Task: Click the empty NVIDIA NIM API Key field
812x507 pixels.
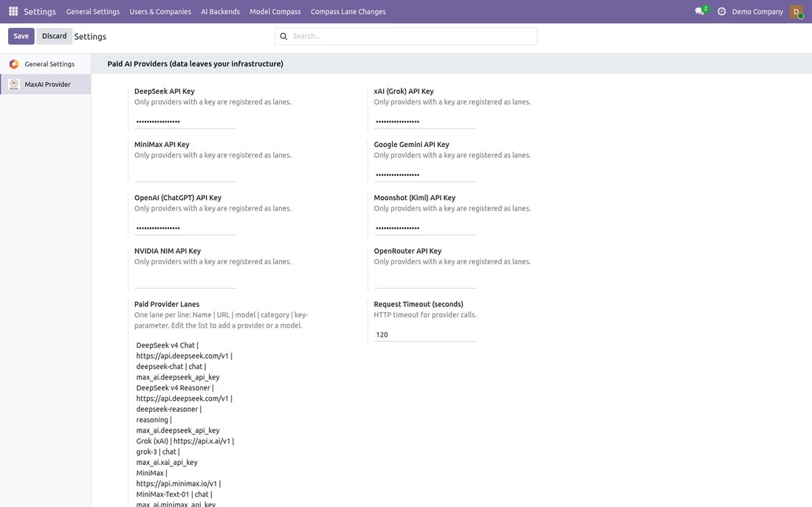Action: [x=185, y=282]
